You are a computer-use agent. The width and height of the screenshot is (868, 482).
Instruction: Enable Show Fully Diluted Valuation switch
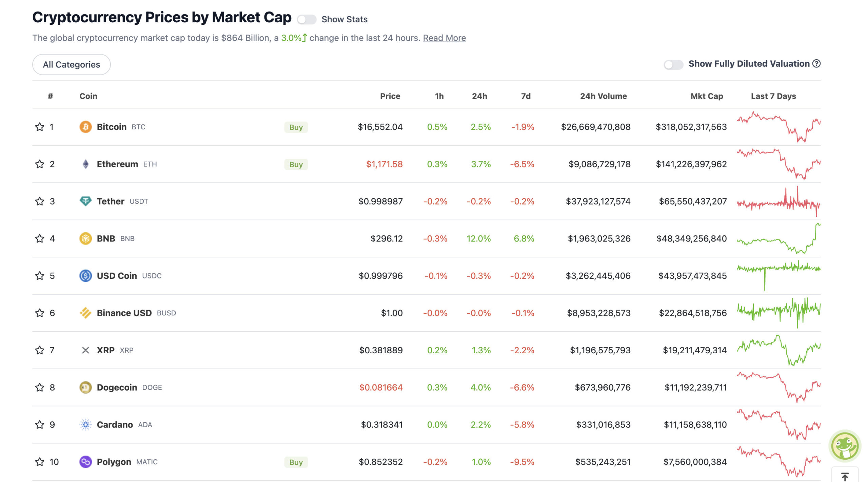[673, 64]
